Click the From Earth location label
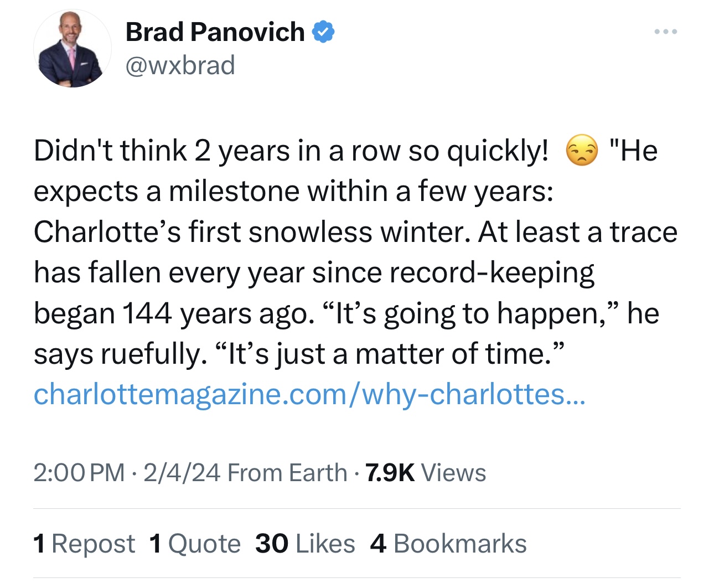Image resolution: width=714 pixels, height=588 pixels. (x=287, y=473)
